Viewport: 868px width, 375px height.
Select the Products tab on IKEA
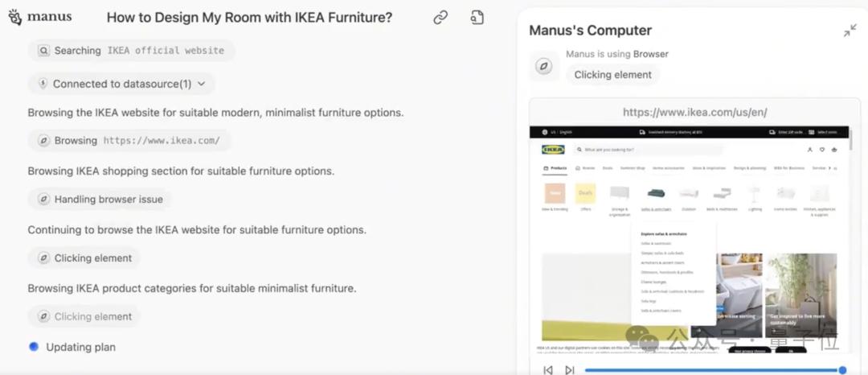tap(555, 168)
